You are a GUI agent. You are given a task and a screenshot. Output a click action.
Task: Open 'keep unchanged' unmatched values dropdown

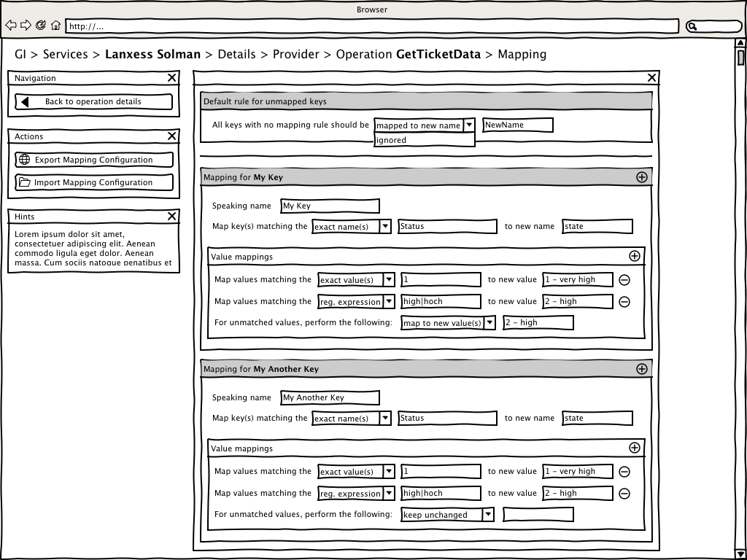488,515
